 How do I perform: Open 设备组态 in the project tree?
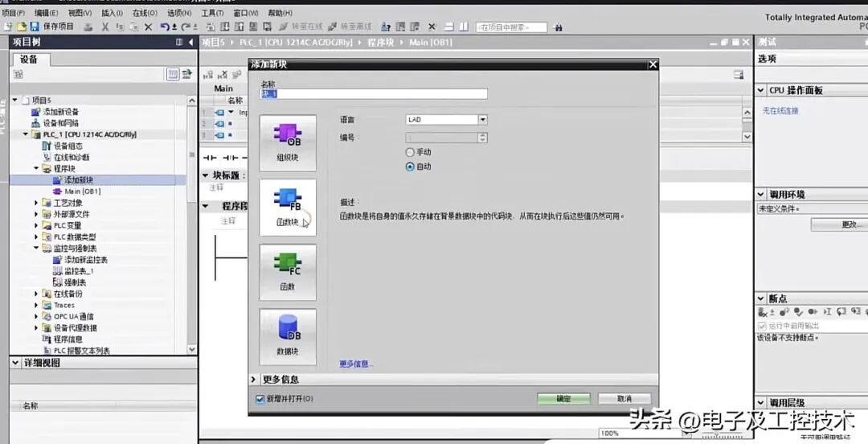click(68, 146)
